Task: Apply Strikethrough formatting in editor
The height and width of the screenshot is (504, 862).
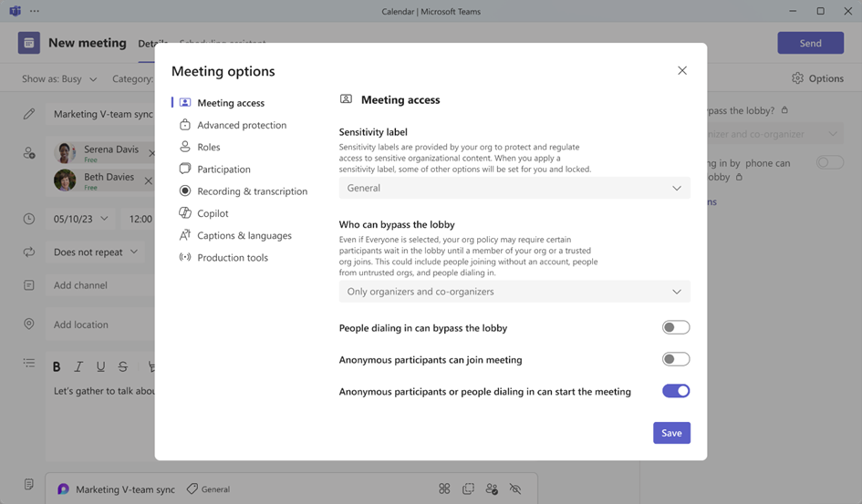Action: coord(122,366)
